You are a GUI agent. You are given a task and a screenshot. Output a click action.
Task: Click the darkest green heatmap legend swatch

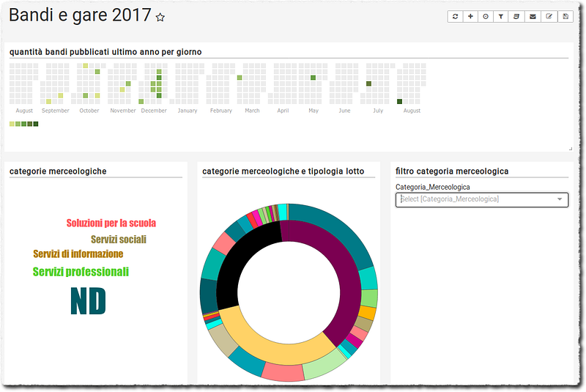click(x=36, y=124)
